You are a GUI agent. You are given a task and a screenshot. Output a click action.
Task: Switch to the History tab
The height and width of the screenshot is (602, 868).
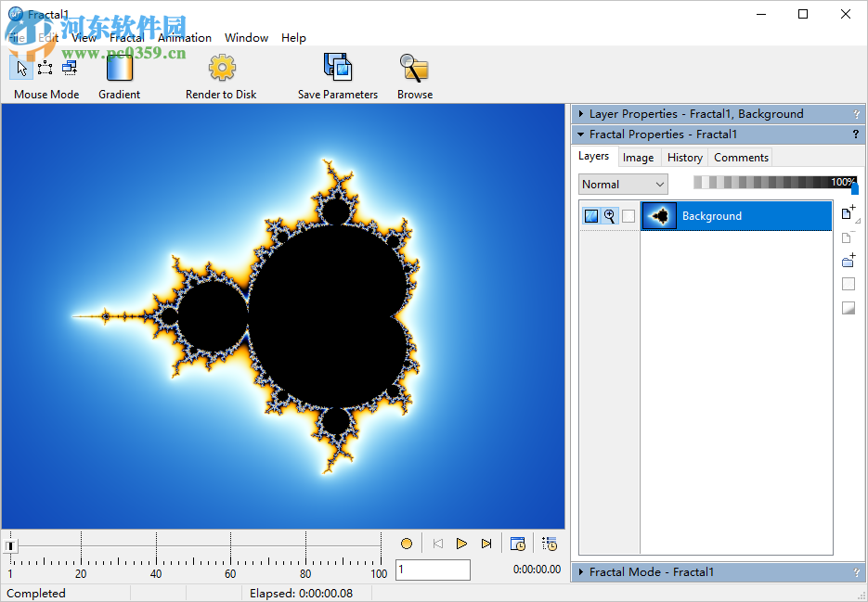tap(684, 157)
